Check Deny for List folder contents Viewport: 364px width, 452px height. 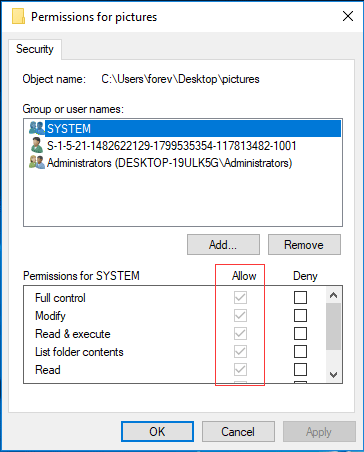pyautogui.click(x=300, y=351)
